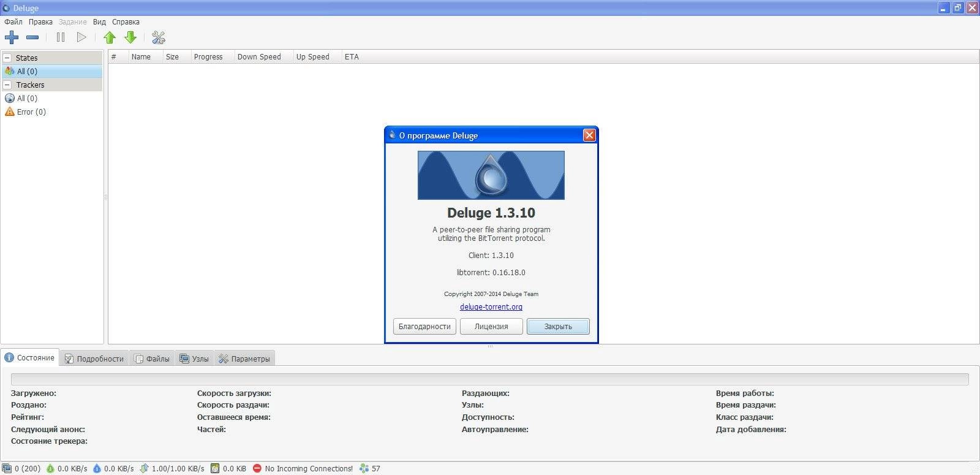This screenshot has height=475, width=980.
Task: Switch to the Файлы tab
Action: pyautogui.click(x=152, y=359)
